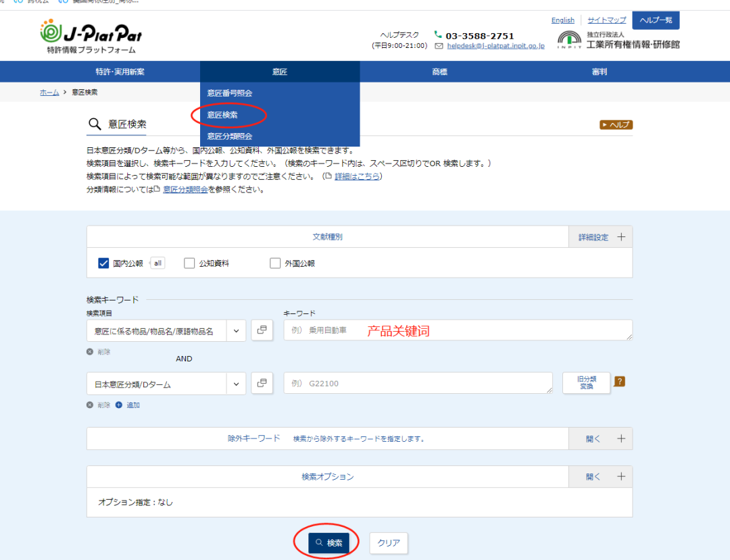Screen dimensions: 730x560
Task: Click the オプション指定：なし text
Action: [135, 503]
